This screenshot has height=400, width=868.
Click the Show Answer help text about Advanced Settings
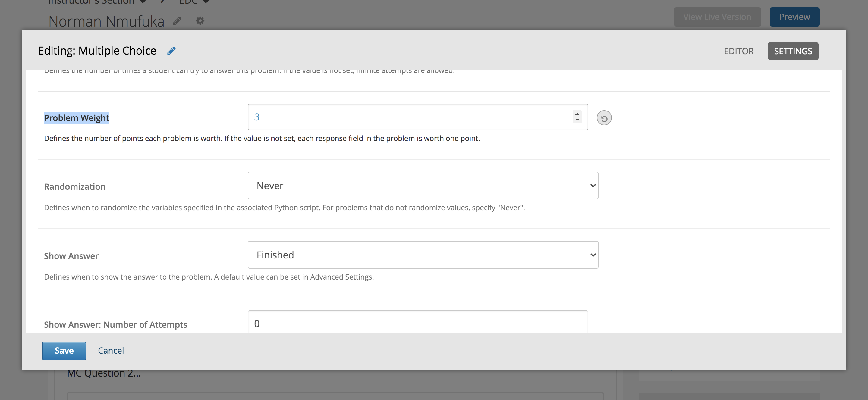pyautogui.click(x=209, y=277)
